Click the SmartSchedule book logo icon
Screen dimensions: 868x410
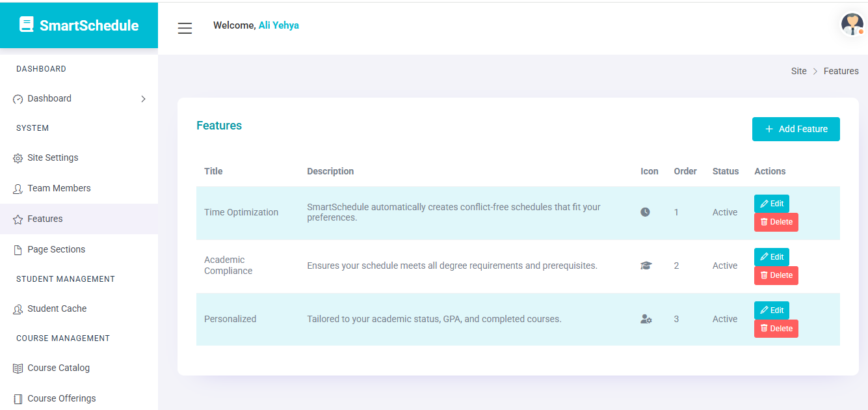pos(26,25)
